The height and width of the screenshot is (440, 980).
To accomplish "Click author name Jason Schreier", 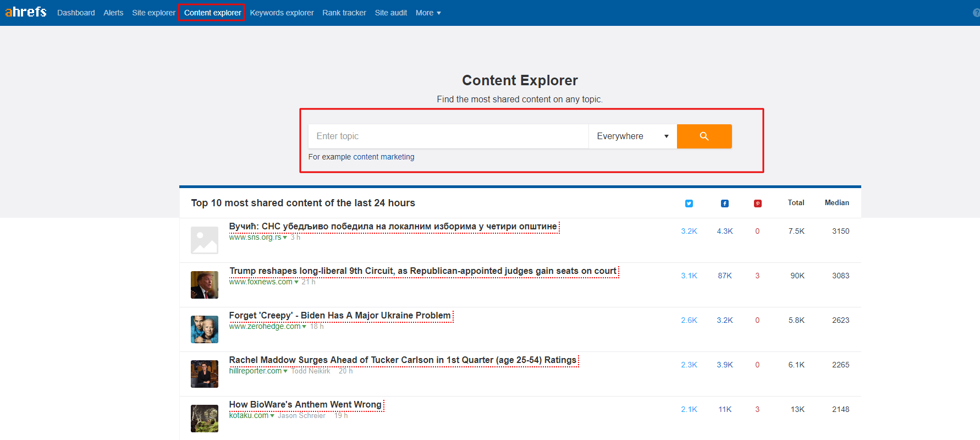I will [301, 416].
